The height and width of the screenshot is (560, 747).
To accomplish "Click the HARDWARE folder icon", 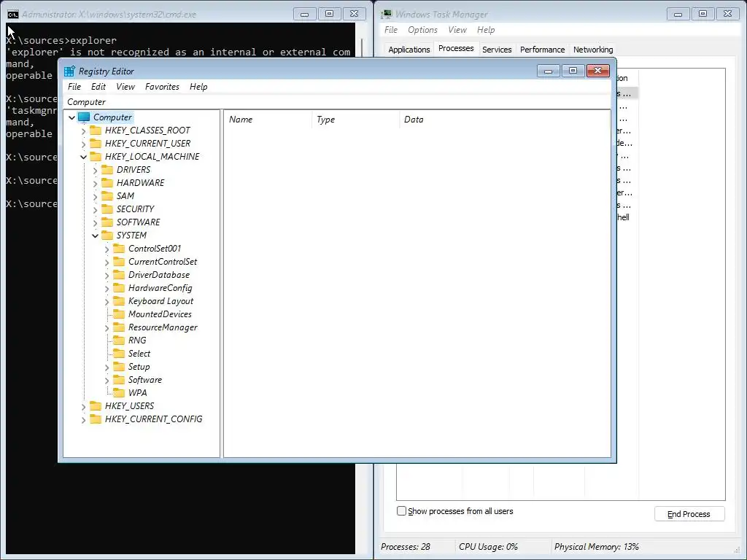I will [107, 182].
